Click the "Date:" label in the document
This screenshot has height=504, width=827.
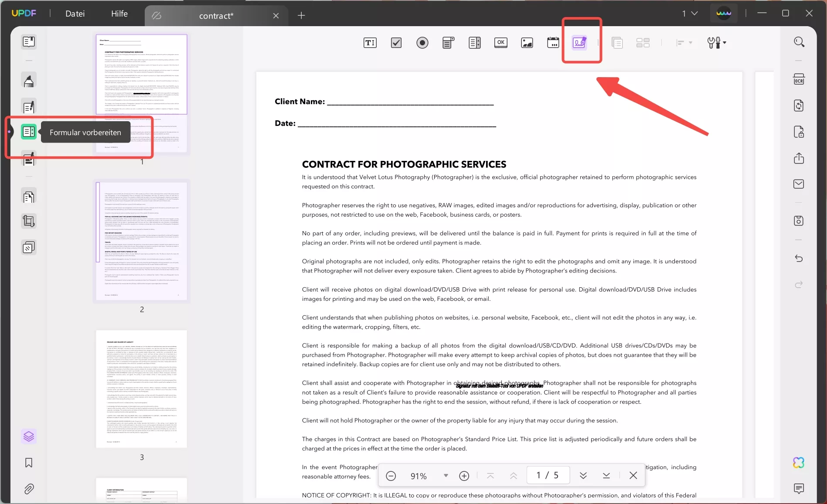[x=285, y=123]
